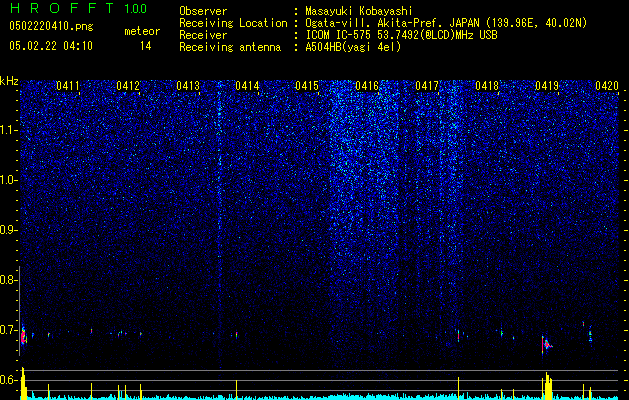The height and width of the screenshot is (400, 629).
Task: Click the 0420 time marker
Action: (607, 86)
